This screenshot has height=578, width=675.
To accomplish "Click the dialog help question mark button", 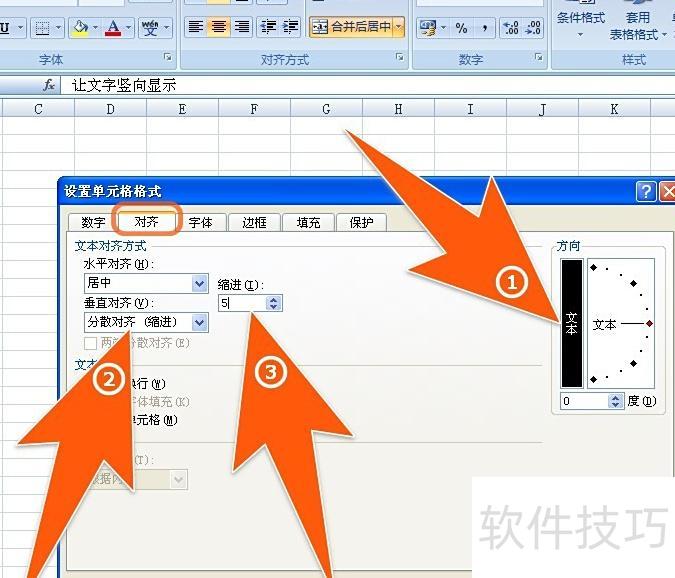I will click(646, 192).
